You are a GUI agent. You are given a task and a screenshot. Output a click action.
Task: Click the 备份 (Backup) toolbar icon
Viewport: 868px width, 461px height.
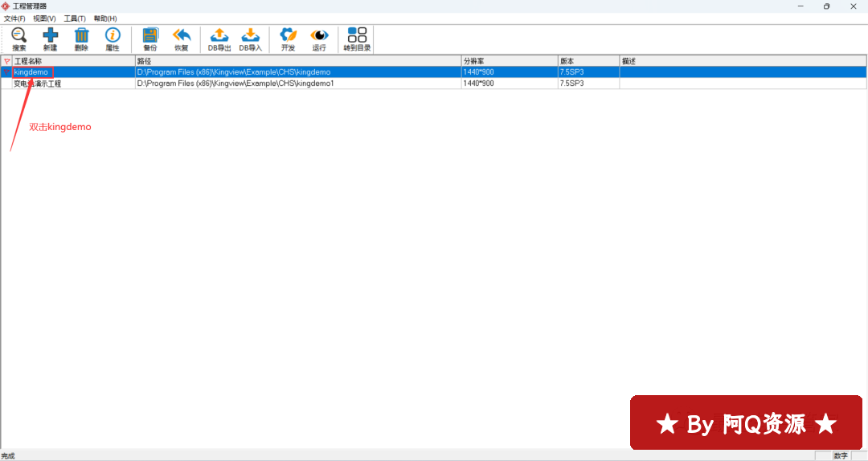(150, 38)
